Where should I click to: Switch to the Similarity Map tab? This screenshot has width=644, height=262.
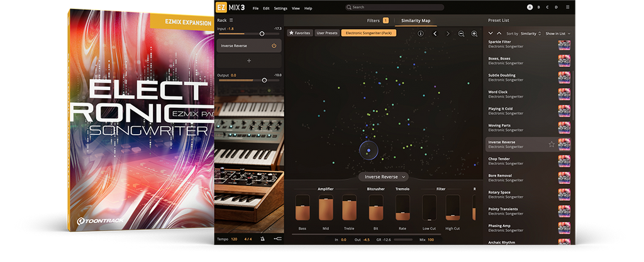pyautogui.click(x=416, y=21)
